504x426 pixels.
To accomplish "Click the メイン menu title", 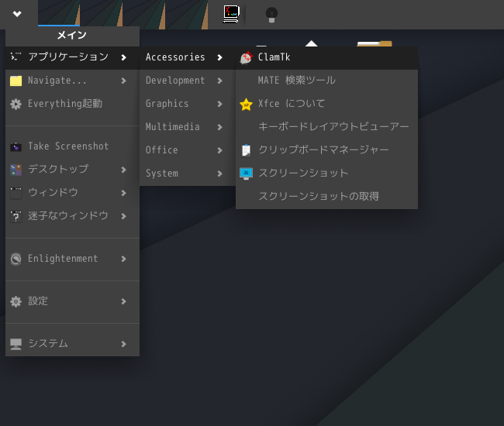I will [72, 36].
